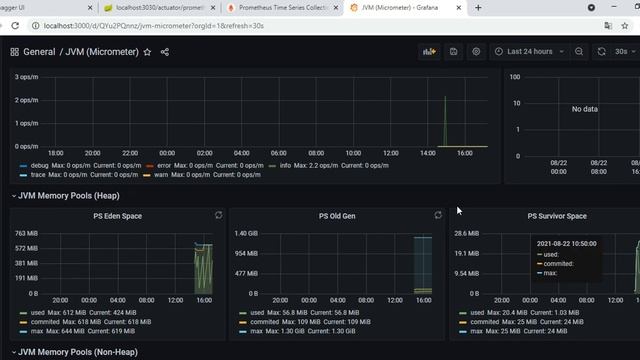Viewport: 640px width, 360px height.
Task: Add a new panel with chart-plus icon
Action: pos(429,51)
